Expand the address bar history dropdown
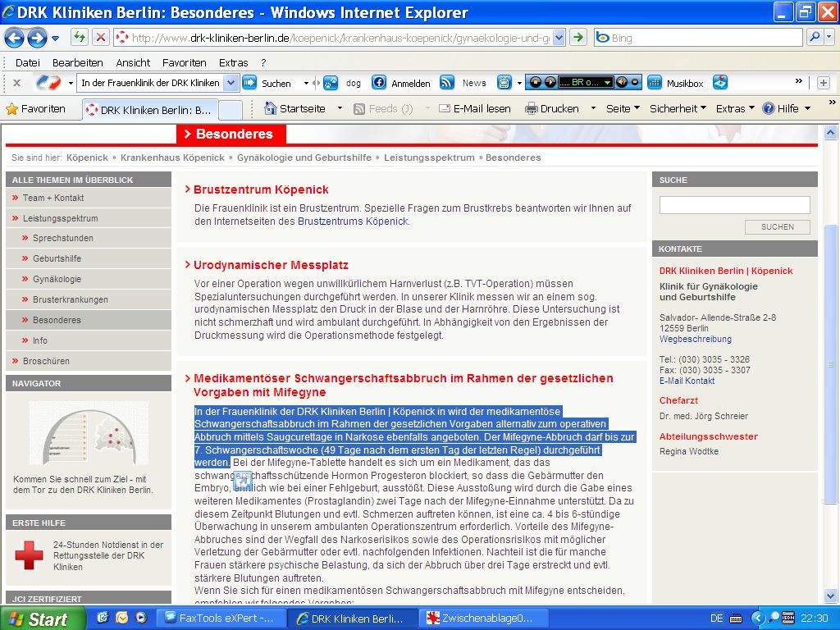Viewport: 840px width, 630px height. click(x=559, y=38)
